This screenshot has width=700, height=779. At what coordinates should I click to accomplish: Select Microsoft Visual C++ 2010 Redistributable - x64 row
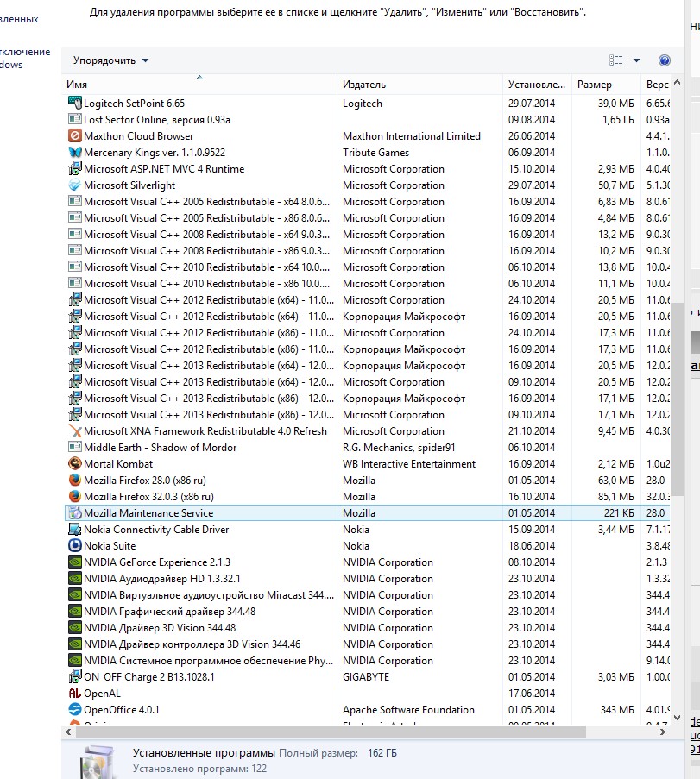(368, 267)
